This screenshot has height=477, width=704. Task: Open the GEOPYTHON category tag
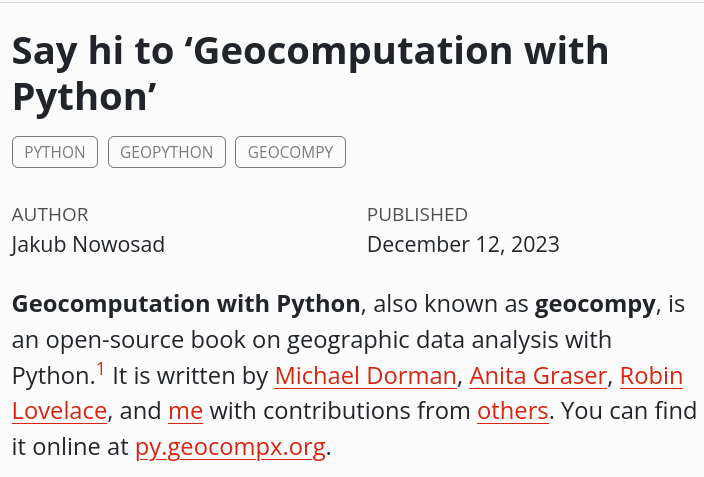point(166,152)
